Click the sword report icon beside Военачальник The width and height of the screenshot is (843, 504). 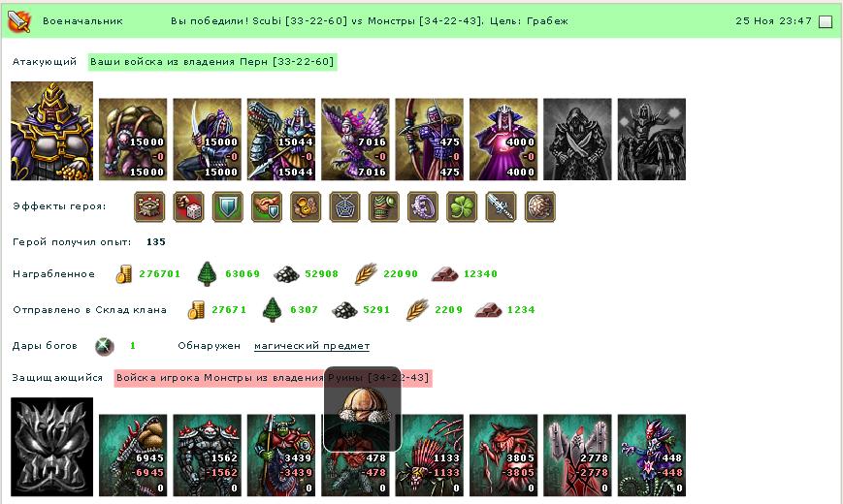click(x=18, y=21)
